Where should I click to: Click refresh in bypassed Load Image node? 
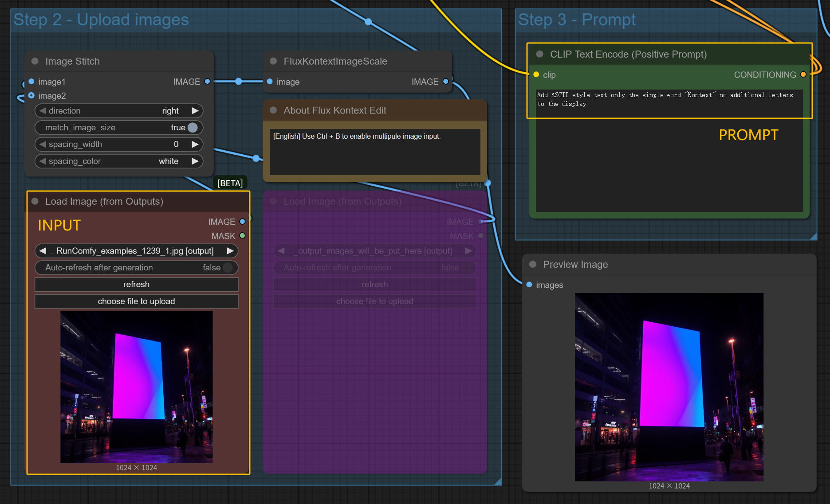[x=375, y=285]
